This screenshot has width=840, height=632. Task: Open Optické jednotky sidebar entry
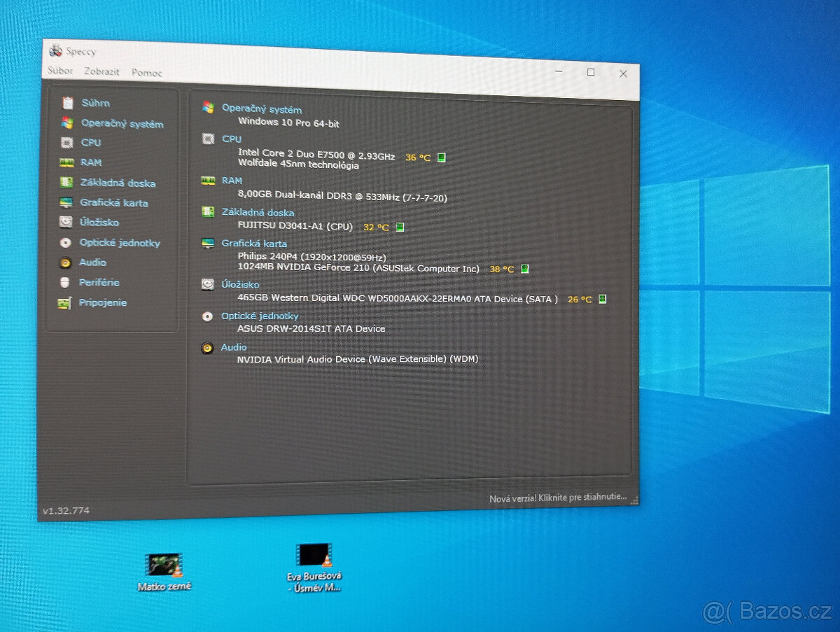[x=119, y=243]
